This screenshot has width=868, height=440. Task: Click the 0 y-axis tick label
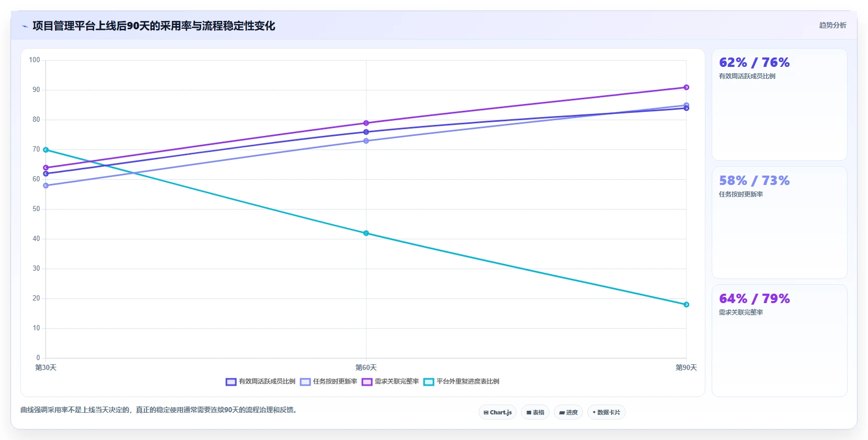[38, 358]
